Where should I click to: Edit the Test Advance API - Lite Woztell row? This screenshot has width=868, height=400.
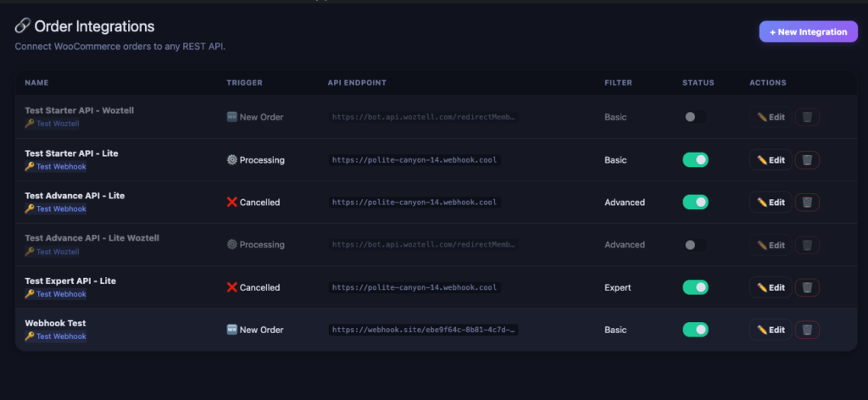click(771, 245)
